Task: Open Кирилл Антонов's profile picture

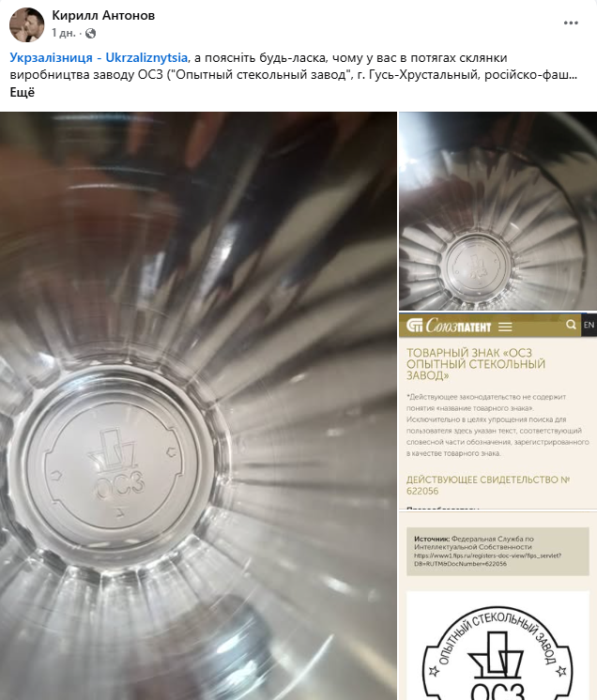Action: [x=27, y=25]
